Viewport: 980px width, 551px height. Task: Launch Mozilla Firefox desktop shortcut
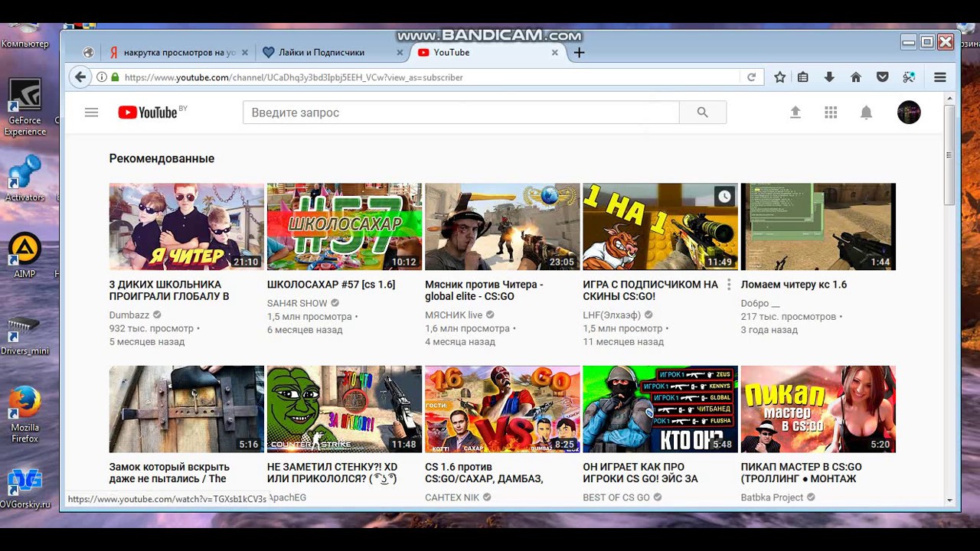[24, 415]
